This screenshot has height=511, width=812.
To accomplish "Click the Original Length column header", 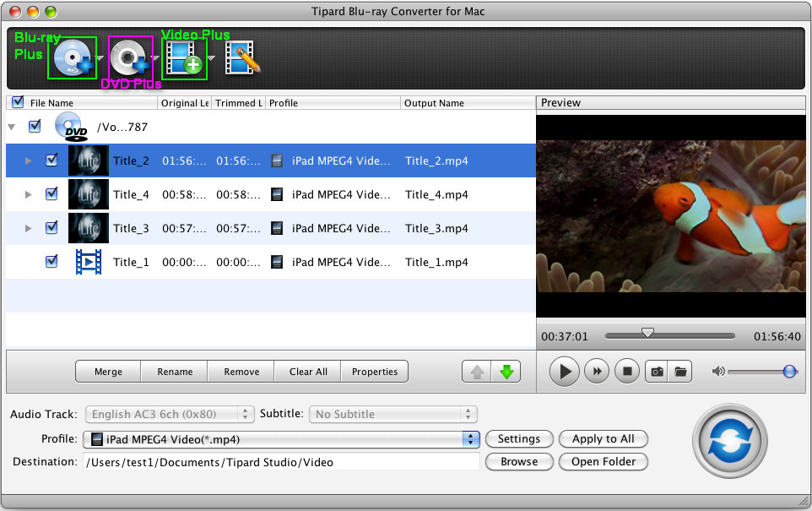I will 184,102.
